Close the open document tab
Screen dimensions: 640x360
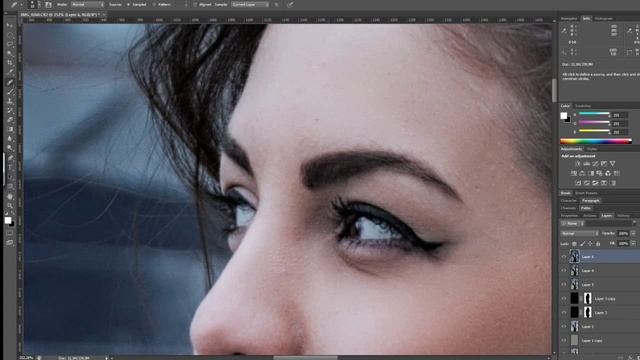click(x=104, y=15)
